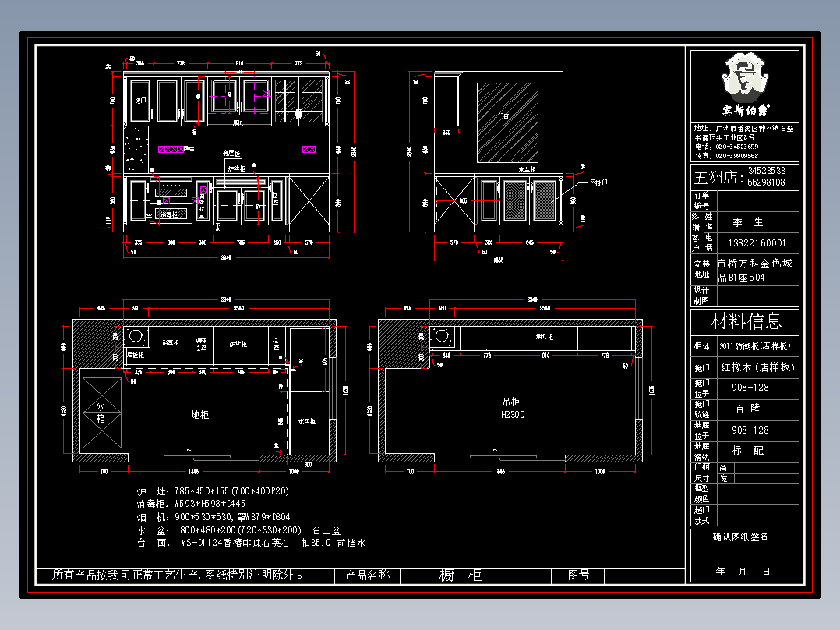Select customer phone '13822160001'

coord(757,243)
